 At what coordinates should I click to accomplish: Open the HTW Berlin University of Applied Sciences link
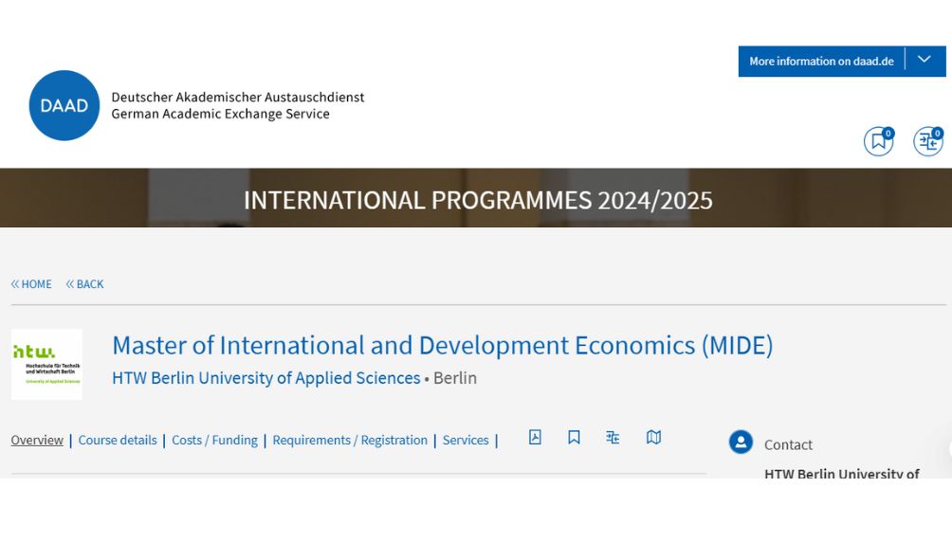point(262,377)
